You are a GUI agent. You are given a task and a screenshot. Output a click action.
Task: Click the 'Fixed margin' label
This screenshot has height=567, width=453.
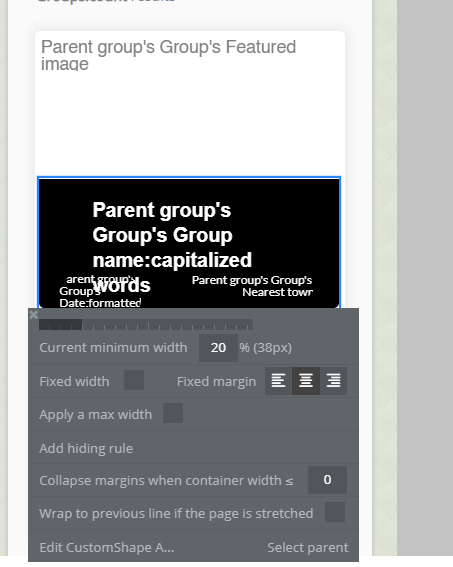pos(216,381)
